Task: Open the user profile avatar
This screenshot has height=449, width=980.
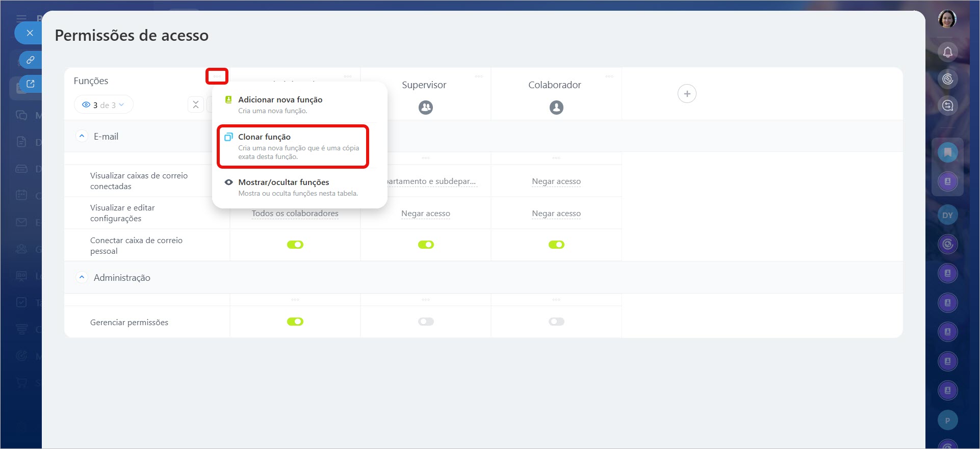Action: [947, 19]
